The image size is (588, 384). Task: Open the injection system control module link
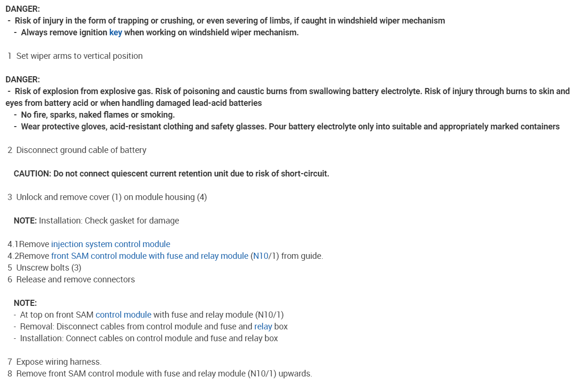[x=111, y=244]
